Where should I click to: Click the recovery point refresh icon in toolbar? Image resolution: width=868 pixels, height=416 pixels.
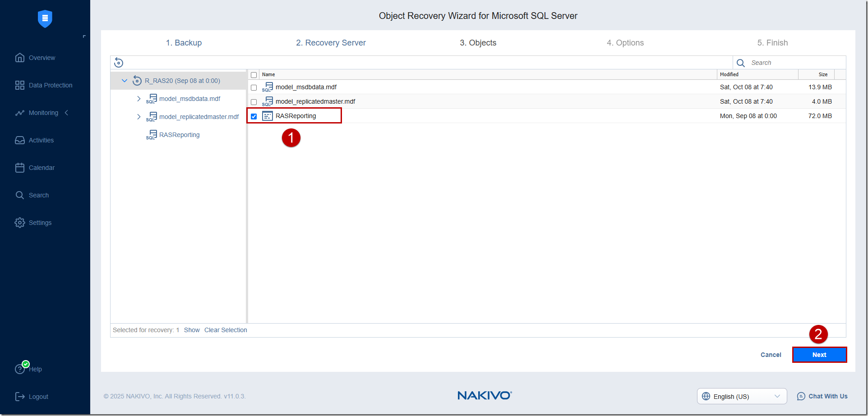(x=119, y=63)
